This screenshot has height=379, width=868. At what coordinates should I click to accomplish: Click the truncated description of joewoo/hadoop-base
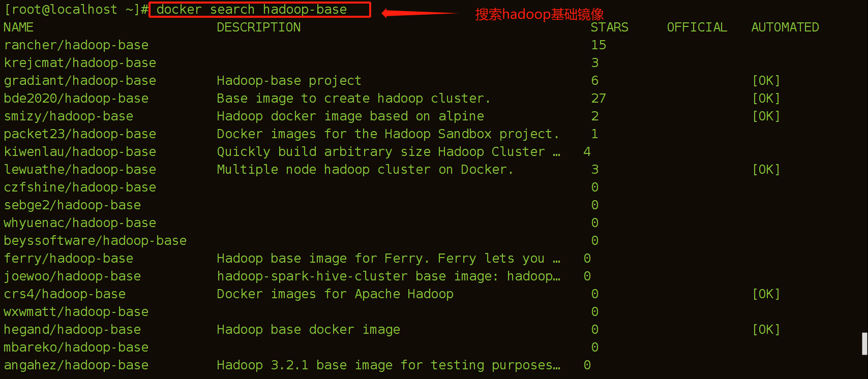tap(388, 276)
